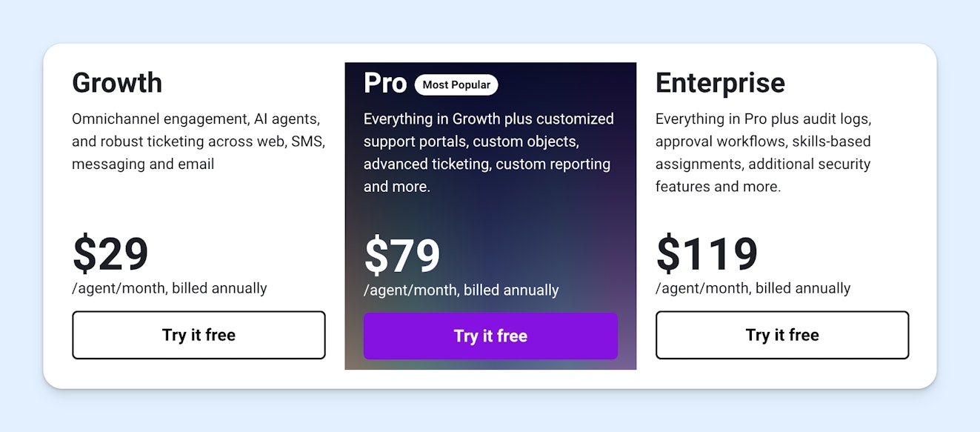Image resolution: width=980 pixels, height=432 pixels.
Task: Select the Growth plan heading
Action: click(116, 83)
